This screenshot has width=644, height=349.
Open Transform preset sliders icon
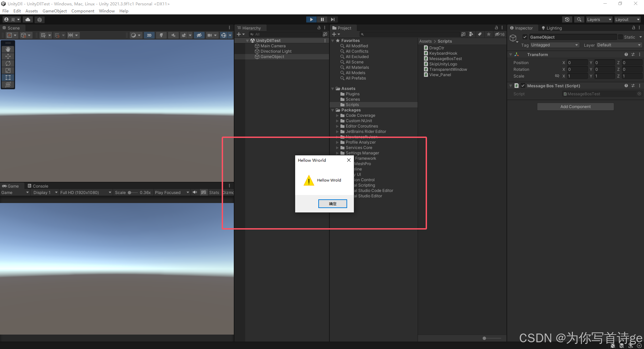[633, 54]
